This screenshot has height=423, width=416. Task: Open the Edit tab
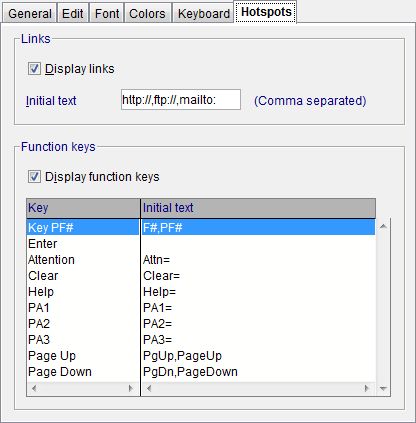click(x=73, y=13)
